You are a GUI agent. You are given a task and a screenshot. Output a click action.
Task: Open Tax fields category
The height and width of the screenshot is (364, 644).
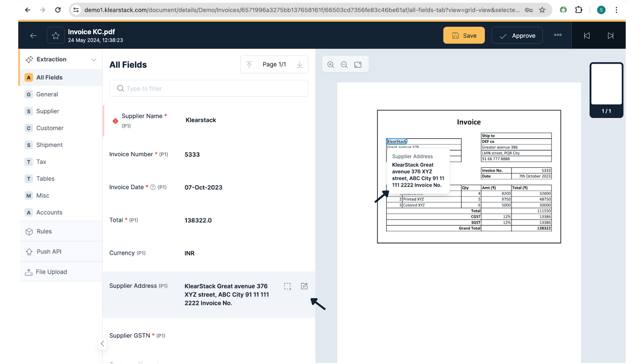(61, 162)
